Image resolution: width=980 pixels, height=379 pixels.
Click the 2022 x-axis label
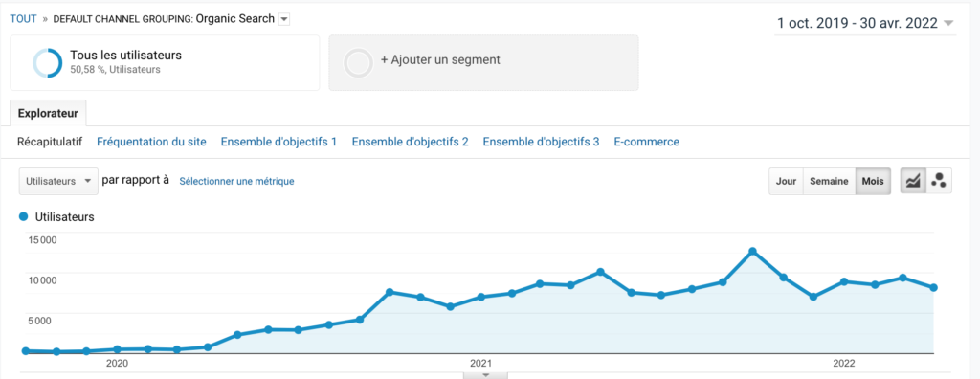pyautogui.click(x=844, y=363)
